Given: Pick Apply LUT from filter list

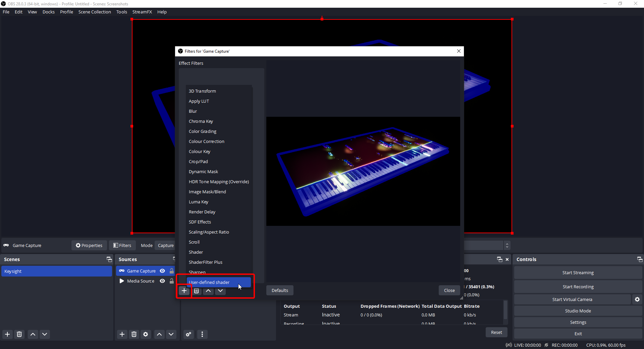Looking at the screenshot, I should pyautogui.click(x=219, y=101).
